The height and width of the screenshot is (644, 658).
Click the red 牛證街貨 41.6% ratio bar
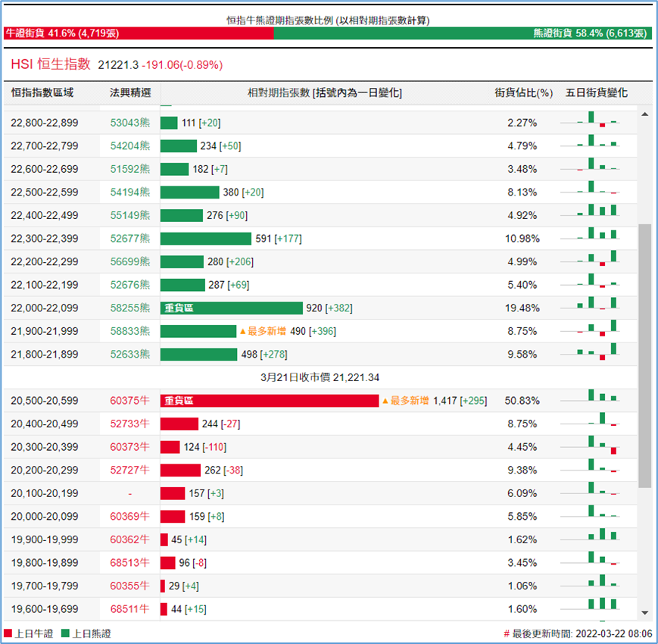coord(138,33)
